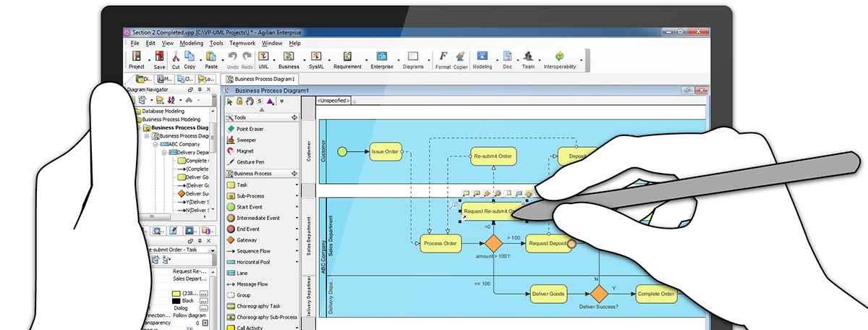The height and width of the screenshot is (330, 868).
Task: Open the Teamwork menu
Action: [x=242, y=43]
